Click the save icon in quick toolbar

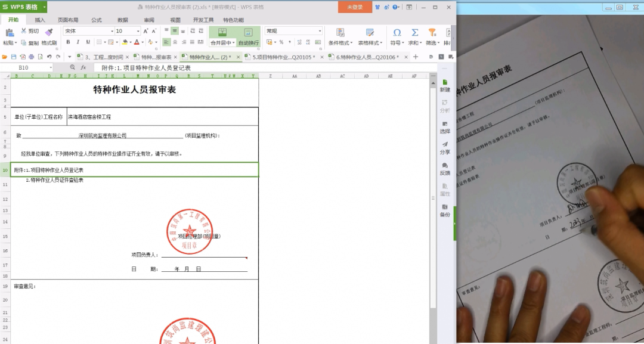(13, 57)
